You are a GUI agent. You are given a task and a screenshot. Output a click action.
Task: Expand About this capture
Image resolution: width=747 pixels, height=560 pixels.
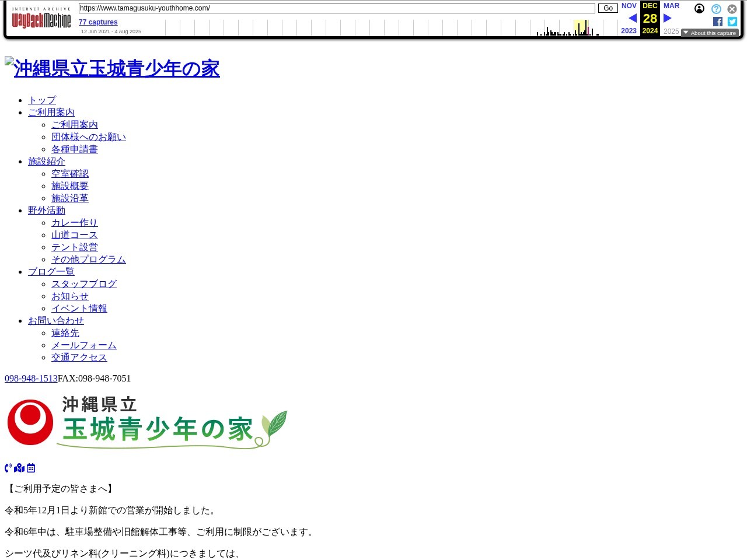click(710, 33)
